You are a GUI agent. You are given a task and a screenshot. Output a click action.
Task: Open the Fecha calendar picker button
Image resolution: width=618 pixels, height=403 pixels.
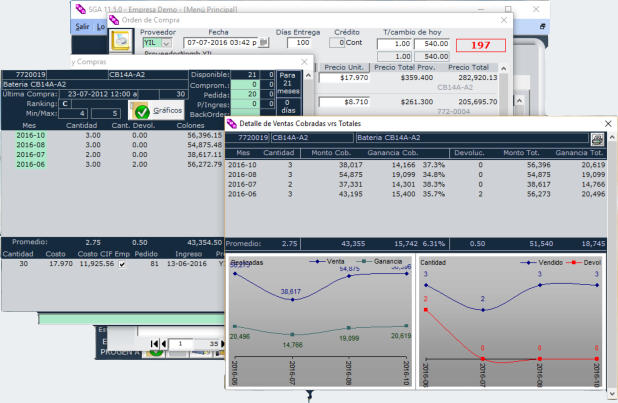pyautogui.click(x=263, y=43)
